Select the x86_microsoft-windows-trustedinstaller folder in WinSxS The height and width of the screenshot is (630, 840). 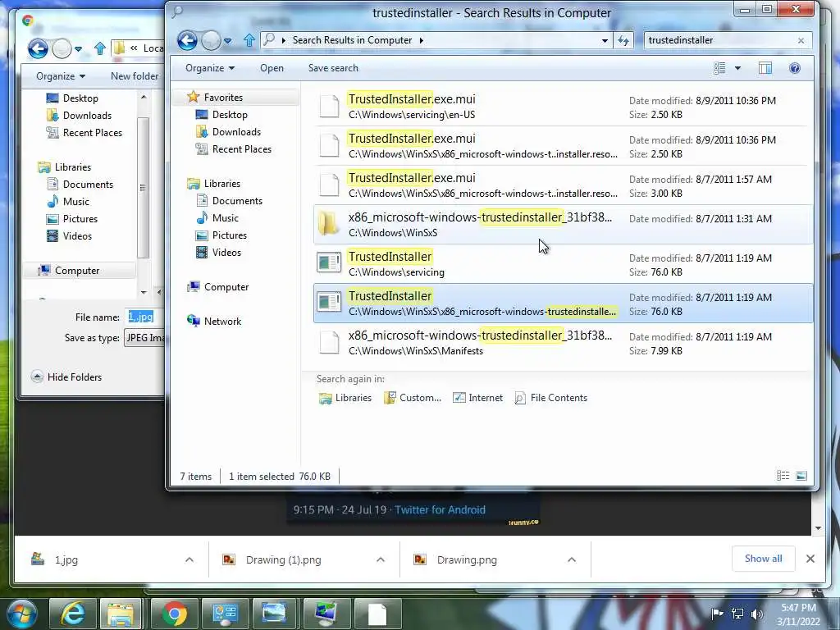click(x=563, y=225)
